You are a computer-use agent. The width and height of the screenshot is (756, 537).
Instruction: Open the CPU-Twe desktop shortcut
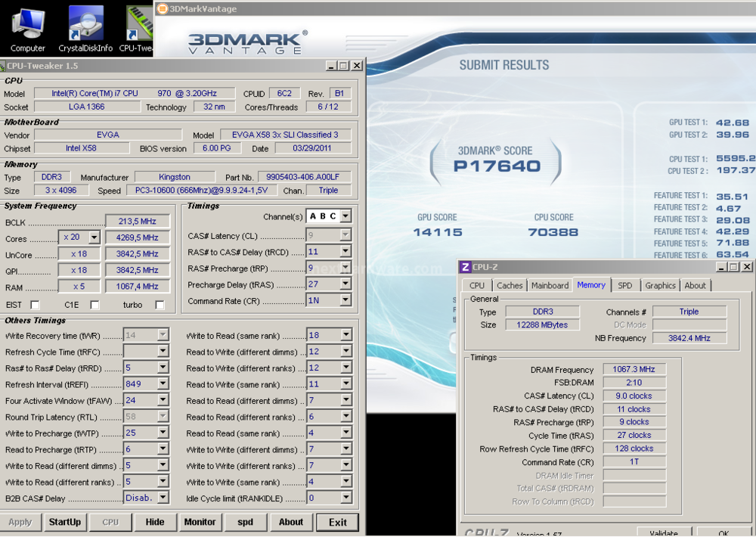pyautogui.click(x=136, y=28)
